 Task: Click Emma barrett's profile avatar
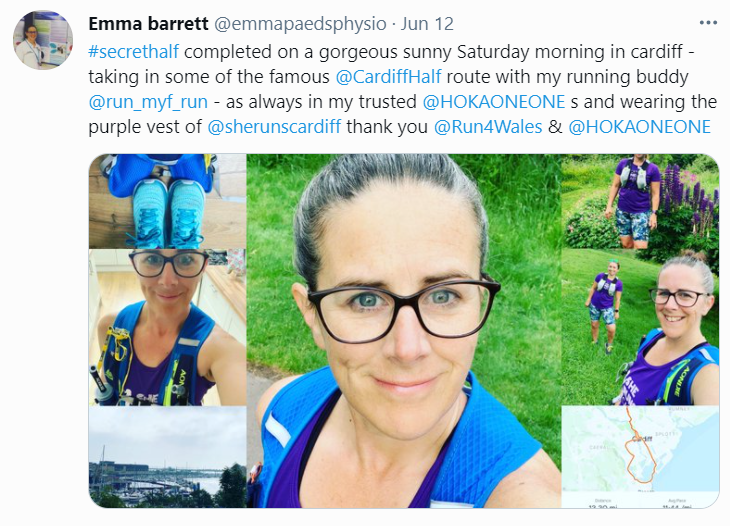coord(43,40)
